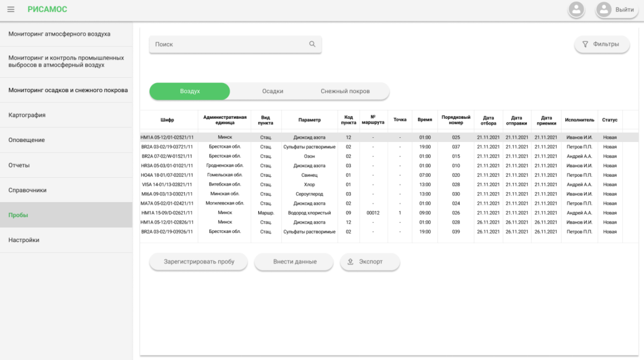The height and width of the screenshot is (360, 644).
Task: Switch to the Осадки tab
Action: pyautogui.click(x=273, y=92)
